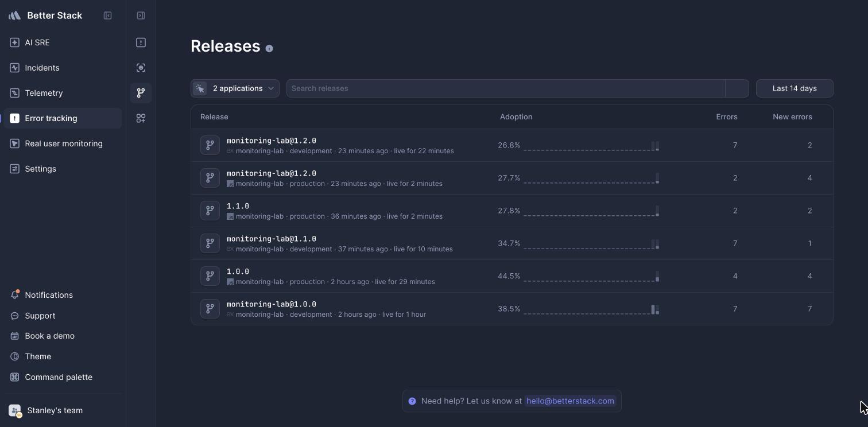Click the release icon for monitoring-lab@1.1.0
The width and height of the screenshot is (868, 427).
(x=210, y=243)
